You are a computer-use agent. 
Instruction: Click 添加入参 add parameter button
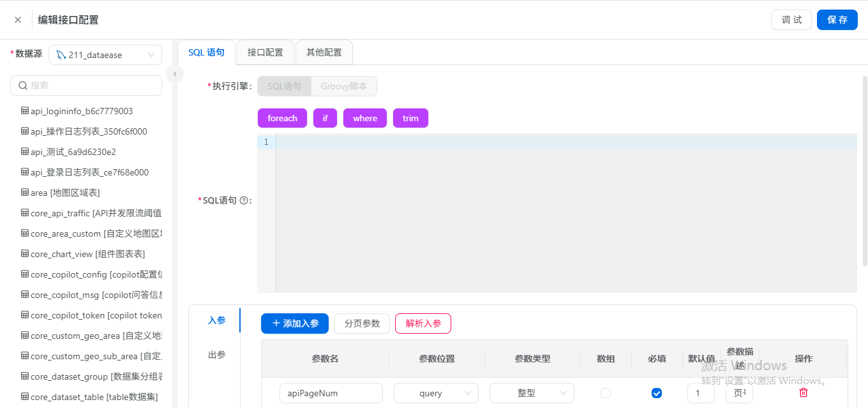click(295, 323)
